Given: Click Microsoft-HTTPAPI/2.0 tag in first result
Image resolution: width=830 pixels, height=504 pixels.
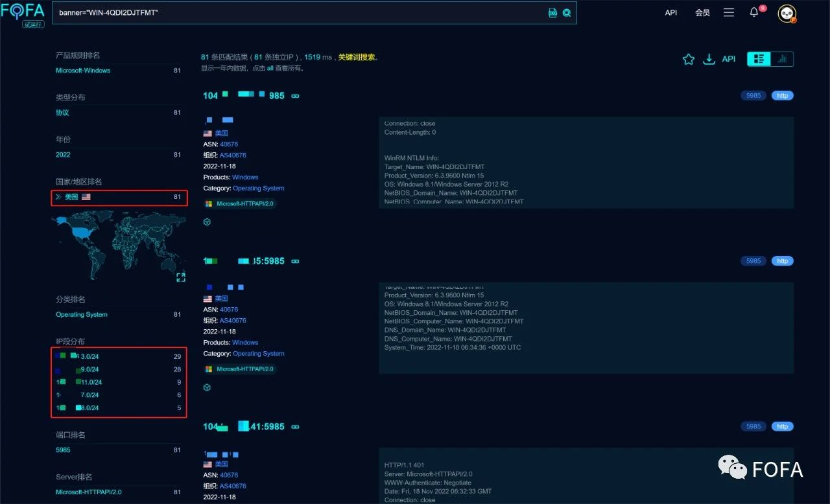Looking at the screenshot, I should [x=240, y=203].
